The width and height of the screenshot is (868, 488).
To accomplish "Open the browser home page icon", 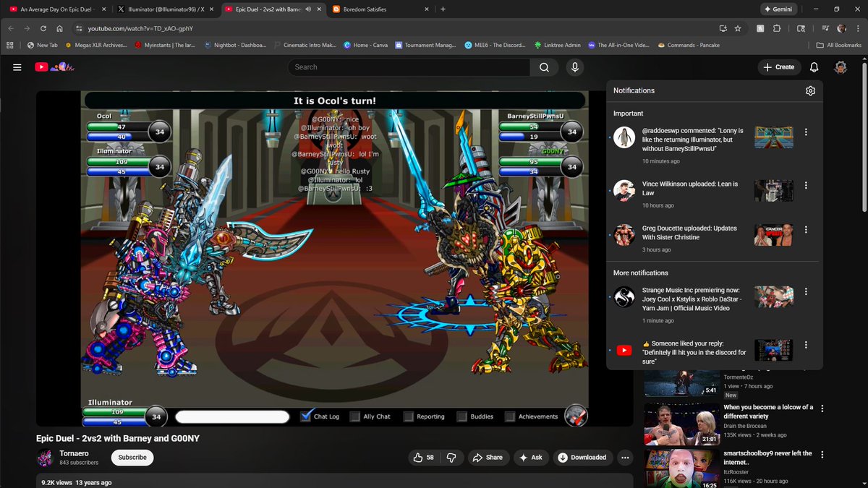I will (x=59, y=28).
